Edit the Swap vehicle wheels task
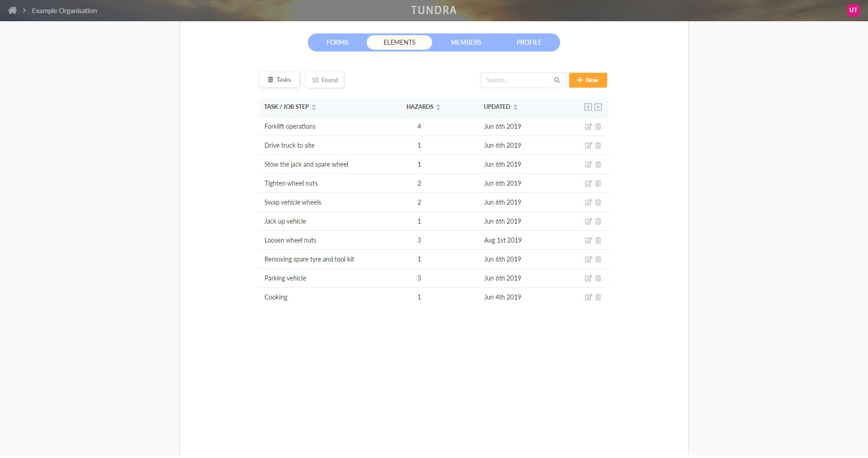The image size is (868, 458). (588, 202)
